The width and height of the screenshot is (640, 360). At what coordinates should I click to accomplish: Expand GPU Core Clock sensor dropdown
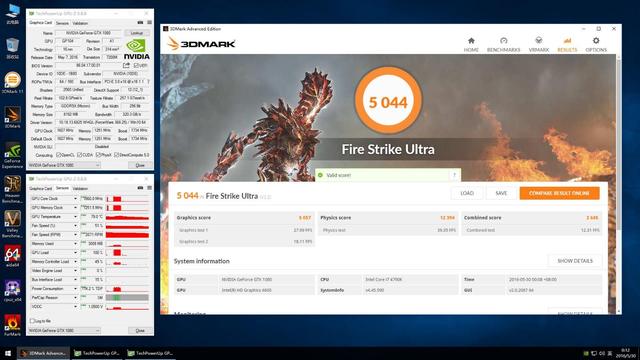(75, 199)
